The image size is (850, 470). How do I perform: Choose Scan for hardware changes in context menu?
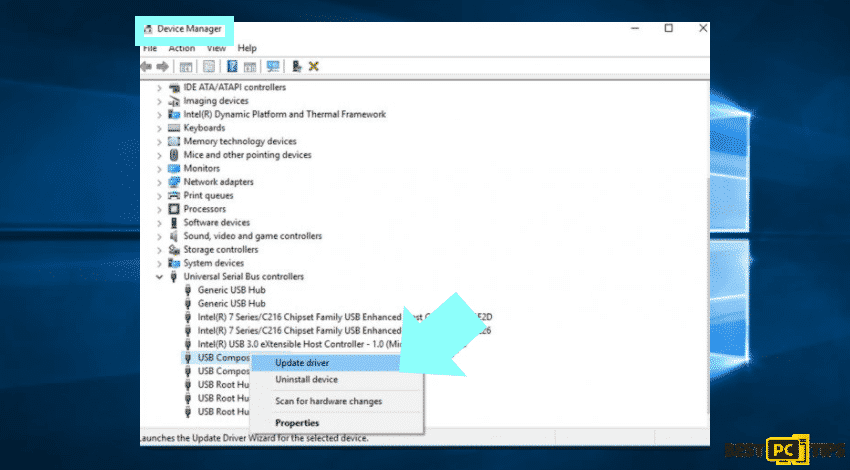tap(336, 401)
